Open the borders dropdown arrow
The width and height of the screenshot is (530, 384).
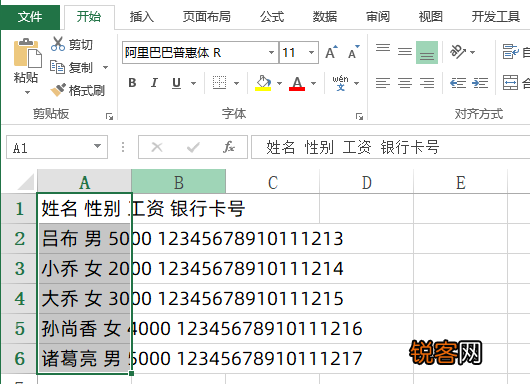[x=237, y=83]
